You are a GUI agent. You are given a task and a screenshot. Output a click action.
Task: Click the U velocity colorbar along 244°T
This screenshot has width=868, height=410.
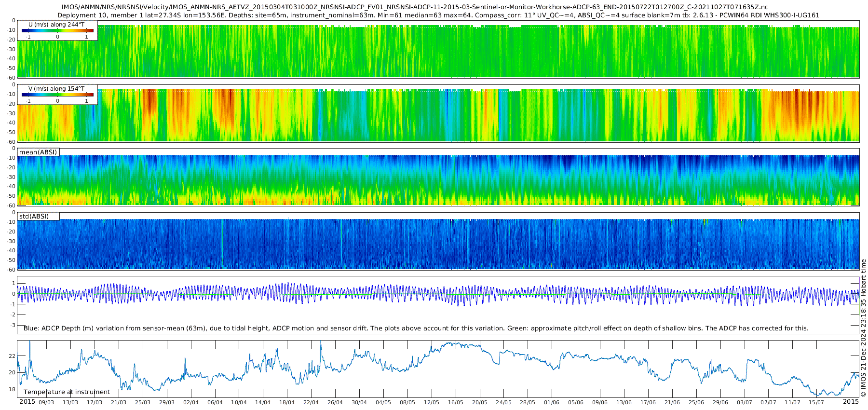tap(57, 30)
